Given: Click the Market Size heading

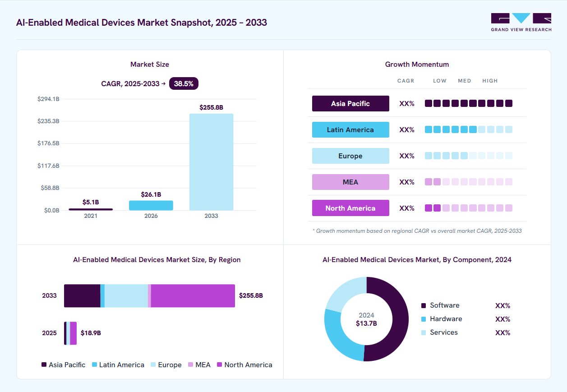Looking at the screenshot, I should click(150, 65).
